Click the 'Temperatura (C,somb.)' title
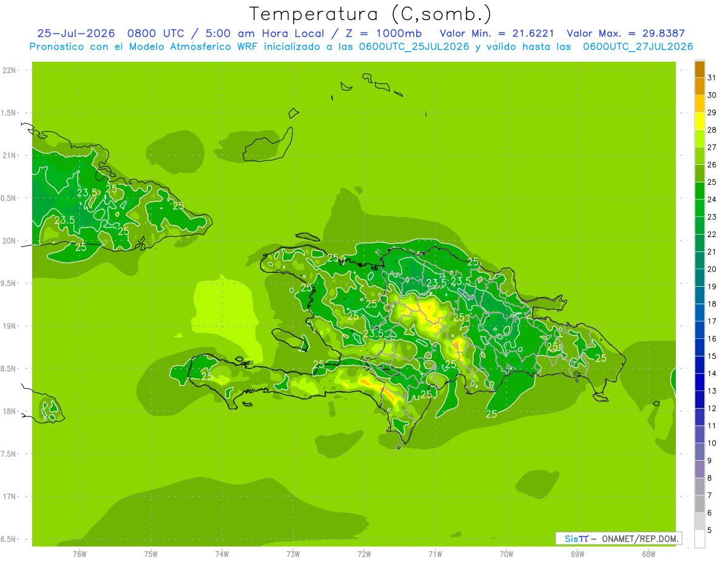This screenshot has height=562, width=728. pyautogui.click(x=371, y=14)
